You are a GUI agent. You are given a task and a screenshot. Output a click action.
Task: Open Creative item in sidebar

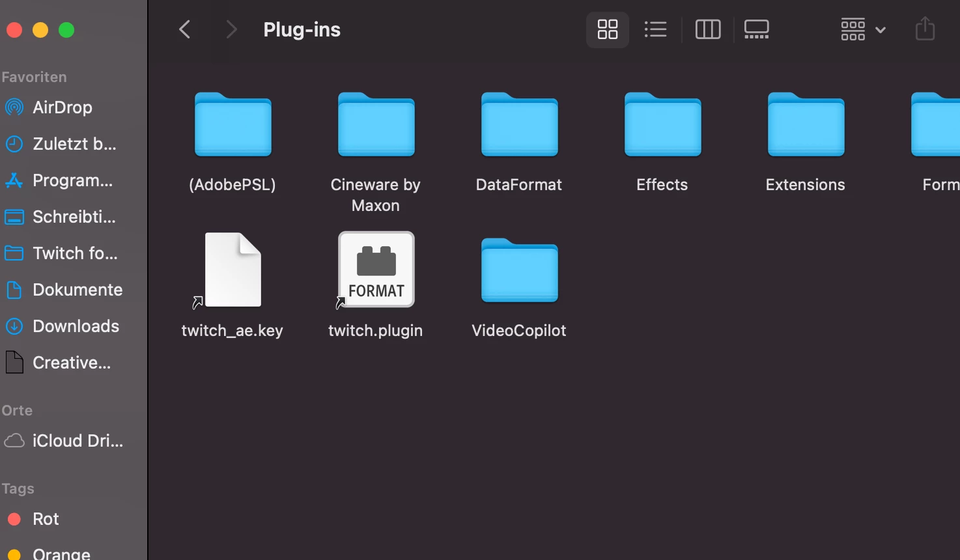[72, 363]
